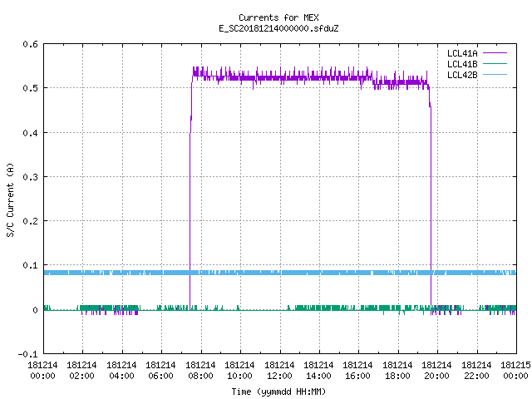Click the 181214 14:00 time tick label
Screen dimensions: 532x399
click(x=318, y=371)
